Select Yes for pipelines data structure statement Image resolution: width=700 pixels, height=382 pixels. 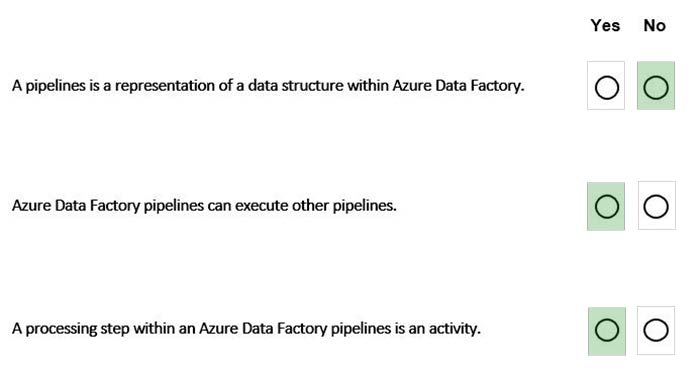[x=606, y=87]
